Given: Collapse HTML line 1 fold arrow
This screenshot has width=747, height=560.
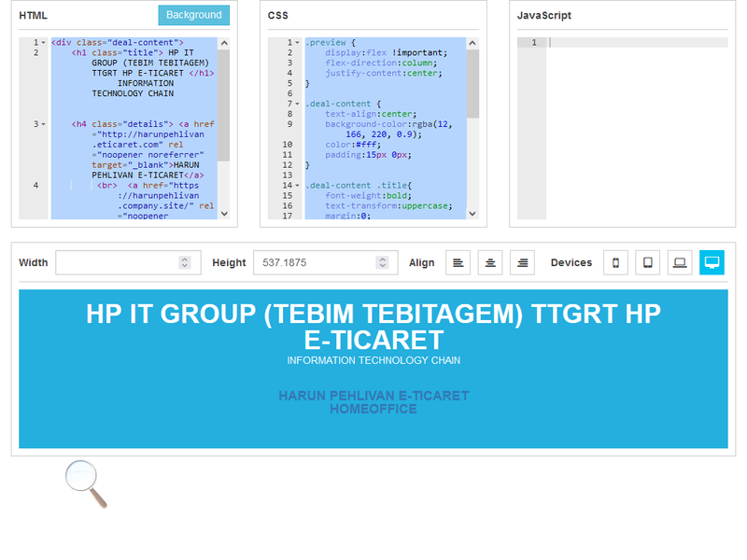Looking at the screenshot, I should click(x=43, y=42).
